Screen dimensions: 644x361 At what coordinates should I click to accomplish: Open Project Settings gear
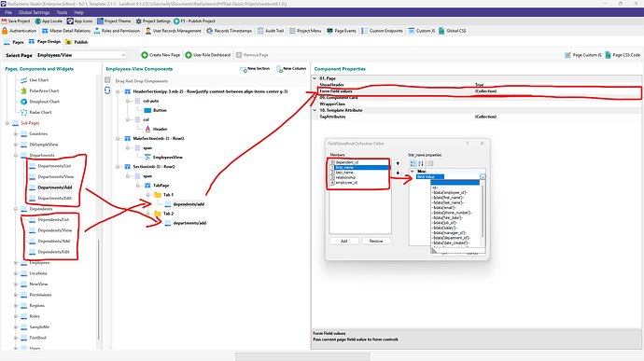coord(153,21)
